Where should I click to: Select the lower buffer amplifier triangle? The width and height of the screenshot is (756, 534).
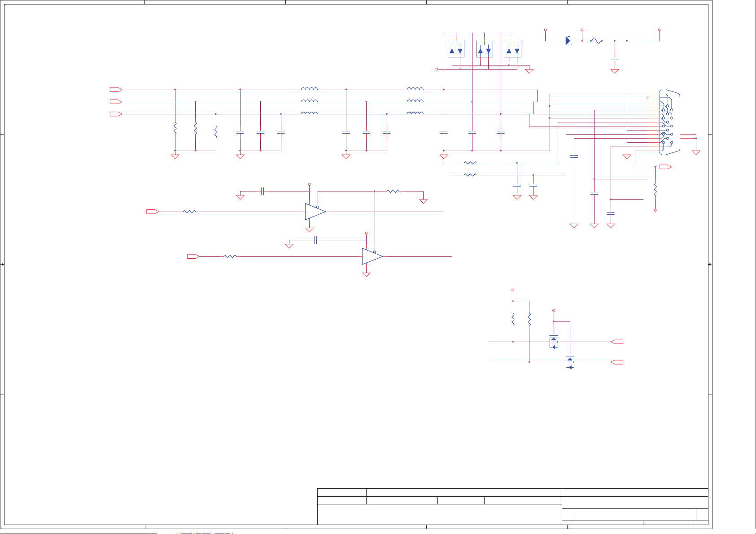click(x=372, y=256)
